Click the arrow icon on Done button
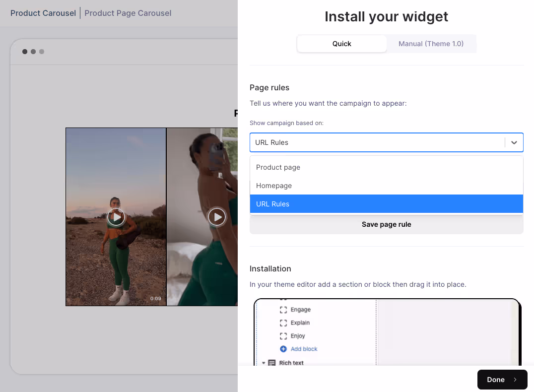 tap(515, 380)
